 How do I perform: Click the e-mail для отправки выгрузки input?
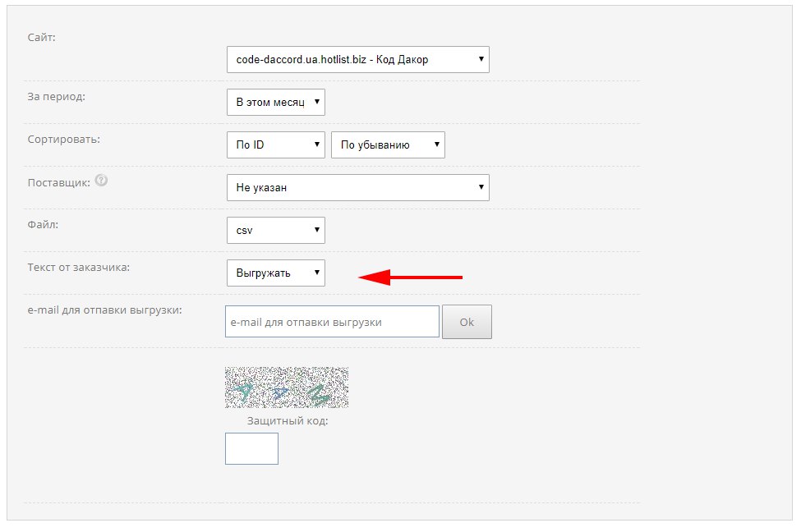332,322
